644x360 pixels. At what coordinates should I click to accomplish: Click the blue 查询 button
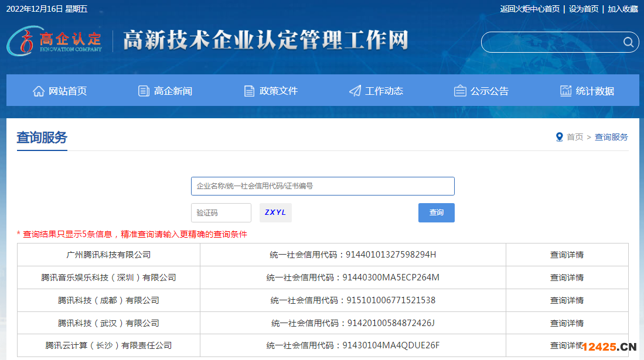(436, 212)
